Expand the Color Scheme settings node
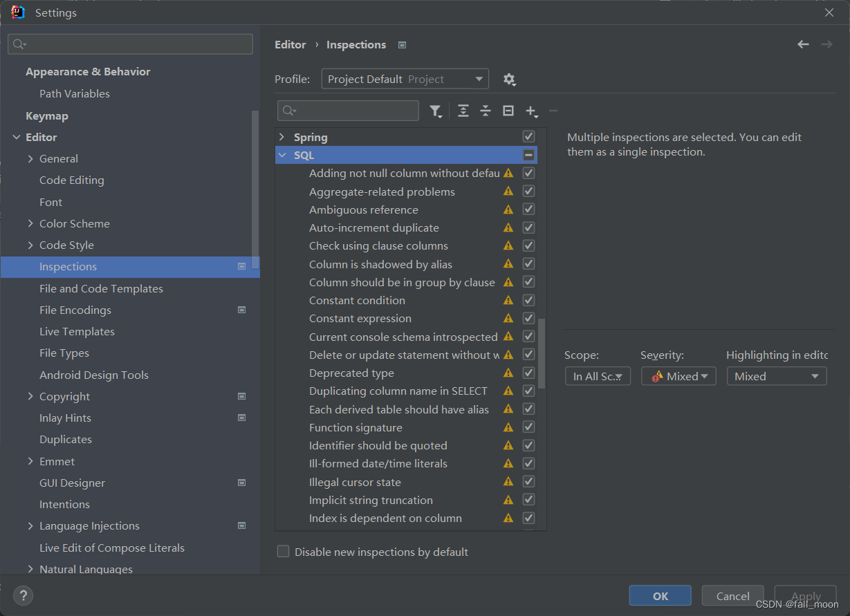Viewport: 850px width, 616px height. pos(30,223)
